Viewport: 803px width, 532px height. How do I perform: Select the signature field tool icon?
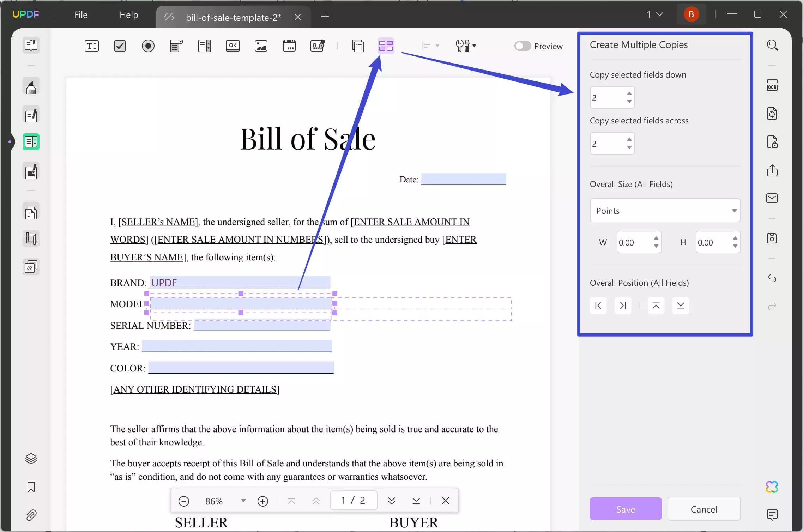[x=318, y=46]
